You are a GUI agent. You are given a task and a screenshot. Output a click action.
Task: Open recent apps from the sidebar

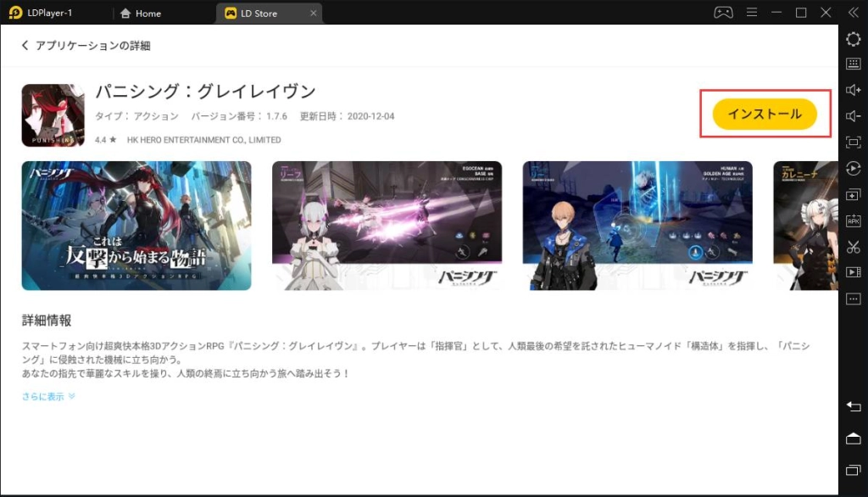click(853, 470)
